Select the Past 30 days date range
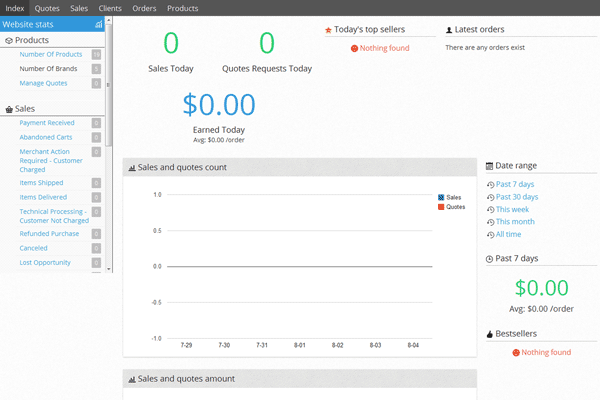The width and height of the screenshot is (600, 400). tap(516, 197)
